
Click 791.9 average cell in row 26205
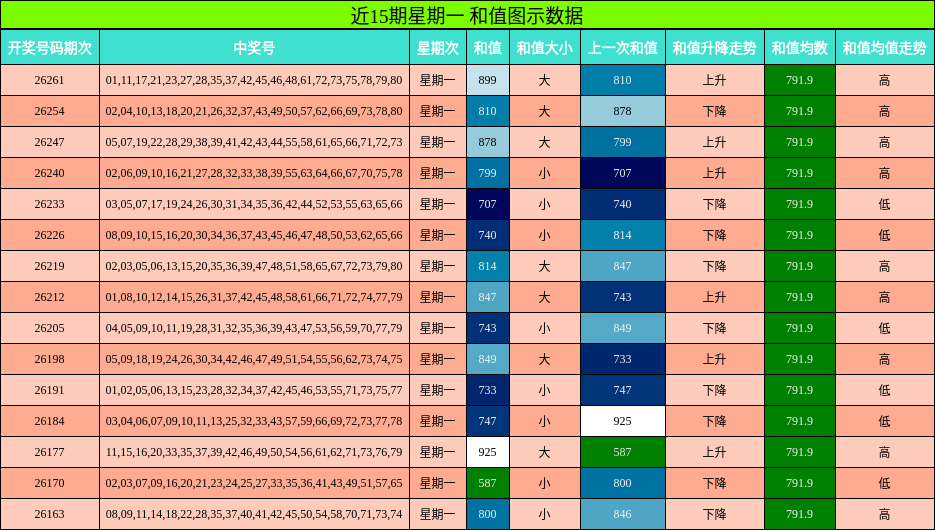[800, 328]
